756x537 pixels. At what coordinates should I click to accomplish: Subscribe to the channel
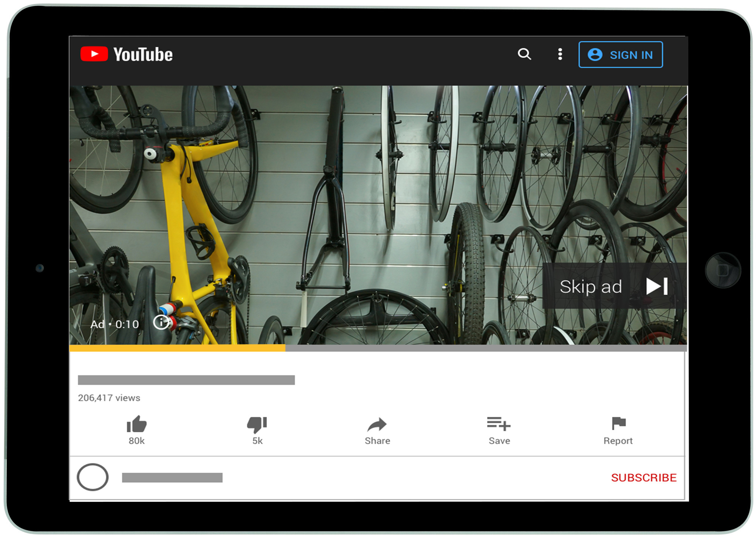point(644,478)
